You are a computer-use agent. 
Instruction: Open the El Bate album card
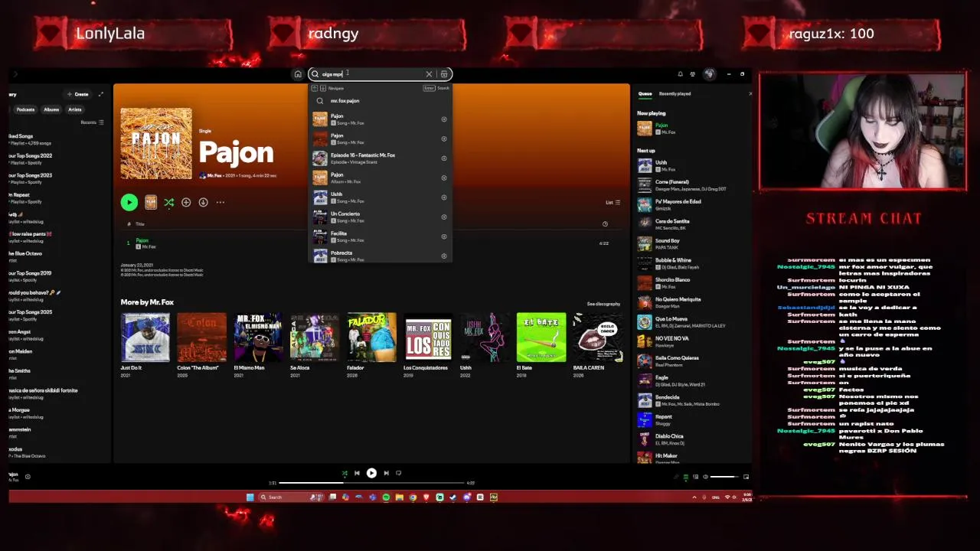[x=541, y=345]
